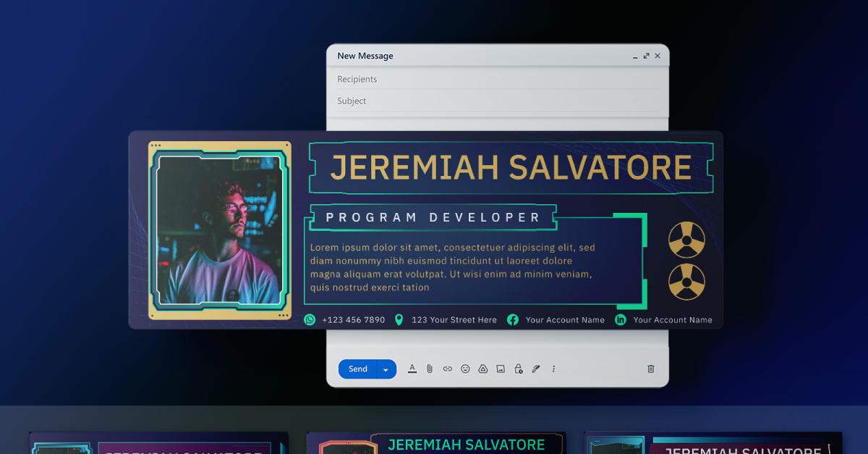Click the Facebook icon in the signature
Viewport: 868px width, 454px height.
(x=512, y=319)
